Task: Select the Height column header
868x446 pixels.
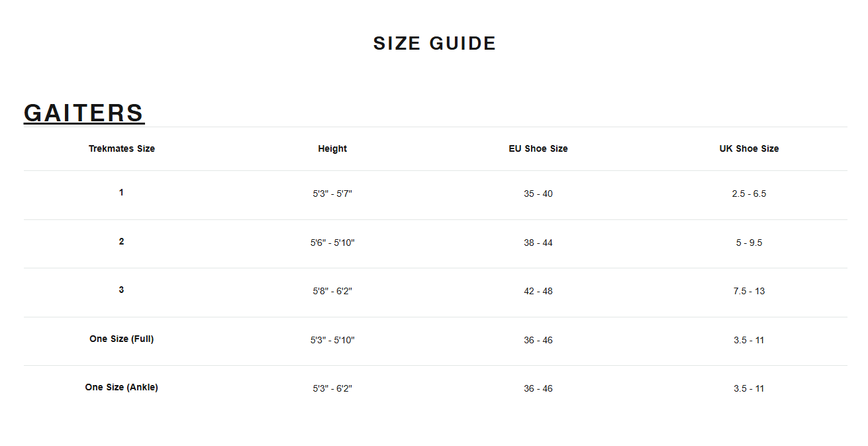Action: 332,148
